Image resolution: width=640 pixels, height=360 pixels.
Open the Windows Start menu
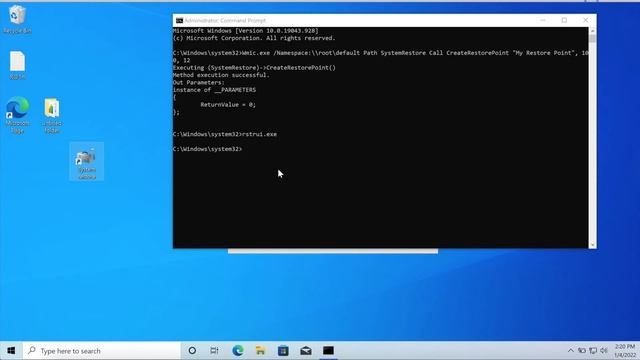coord(11,351)
